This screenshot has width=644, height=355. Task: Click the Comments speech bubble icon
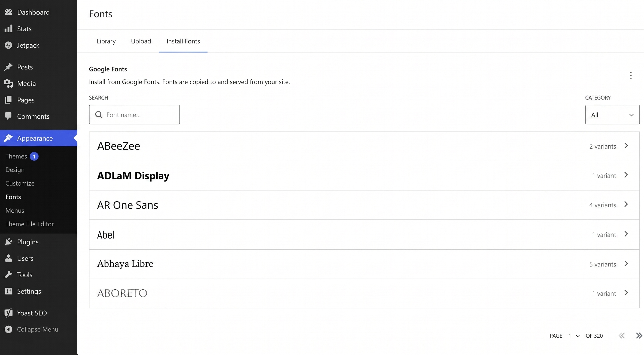[9, 116]
